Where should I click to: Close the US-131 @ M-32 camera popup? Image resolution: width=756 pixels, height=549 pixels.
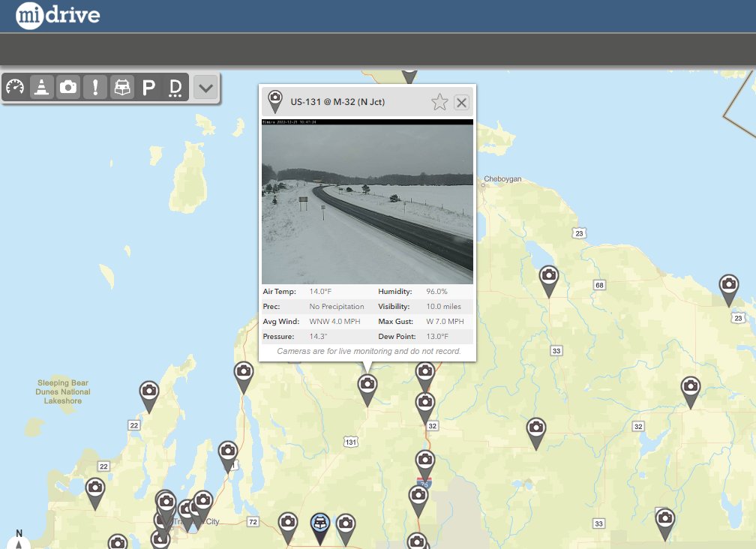(461, 102)
